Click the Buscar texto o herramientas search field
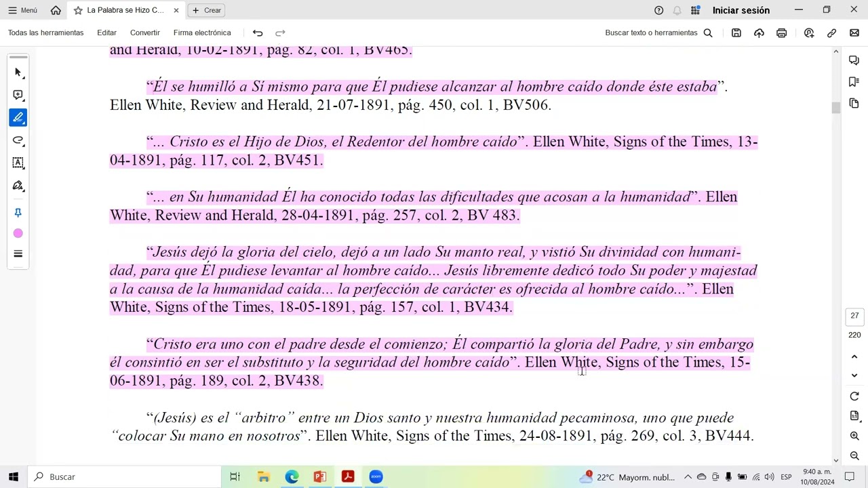This screenshot has height=488, width=868. [658, 33]
